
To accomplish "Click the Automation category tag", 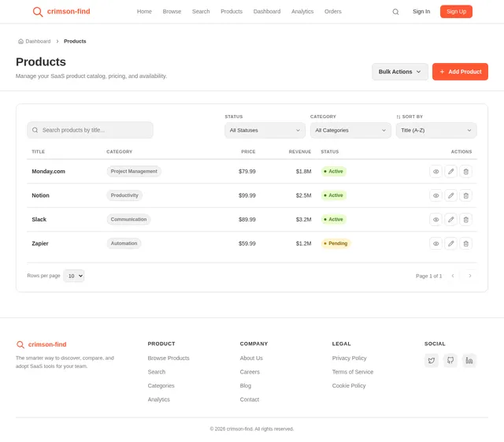I will (x=124, y=243).
